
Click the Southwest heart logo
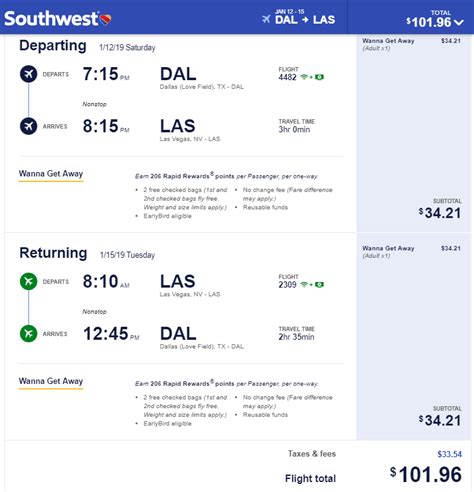coord(106,19)
